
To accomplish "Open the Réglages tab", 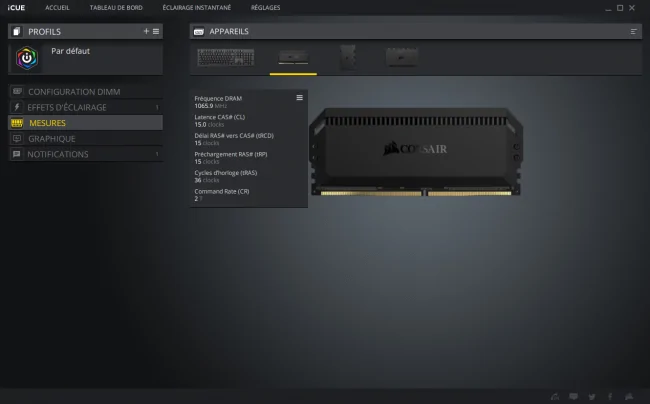I will point(265,7).
